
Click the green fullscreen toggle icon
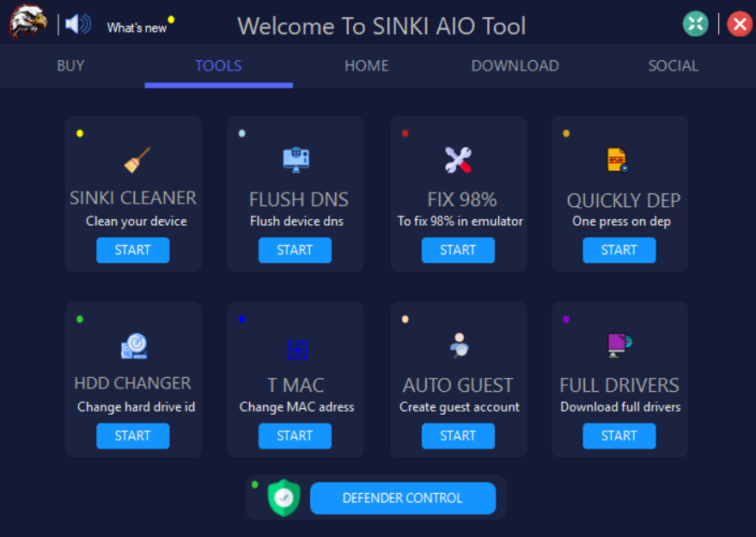pos(695,23)
